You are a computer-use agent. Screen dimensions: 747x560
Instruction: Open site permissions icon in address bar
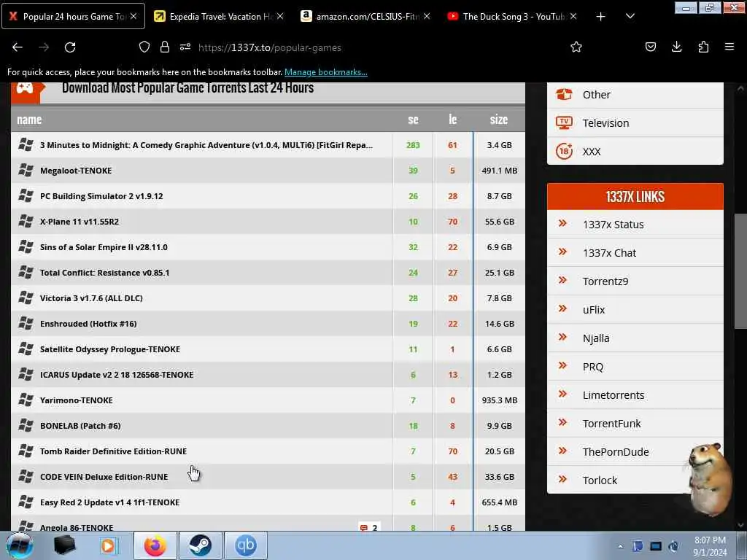[x=185, y=47]
